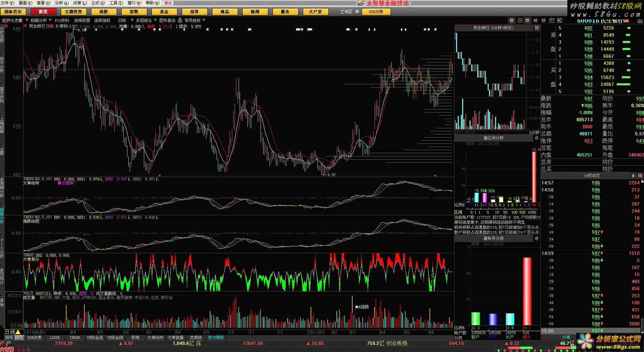Select the 龙虎榜 indicator tab
The image size is (644, 352).
click(x=196, y=338)
